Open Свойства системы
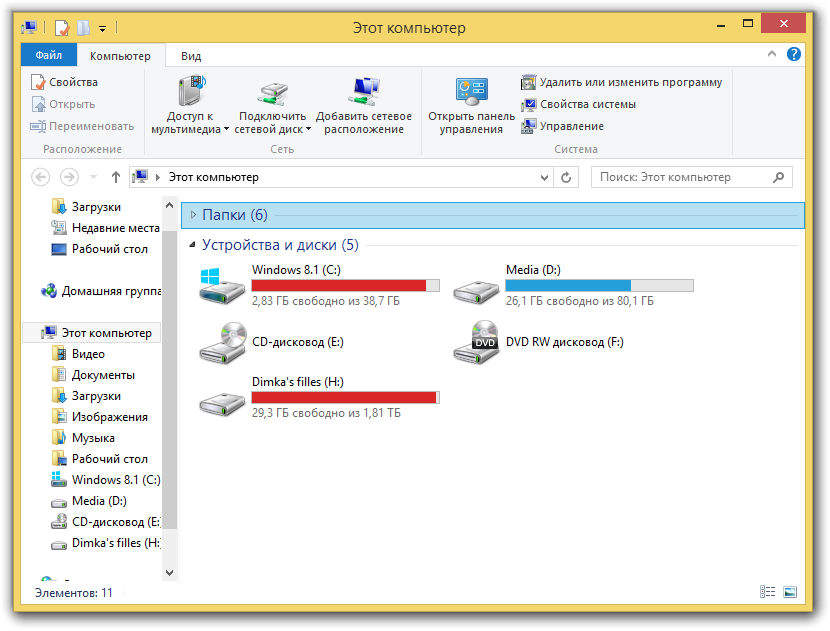 pyautogui.click(x=578, y=104)
